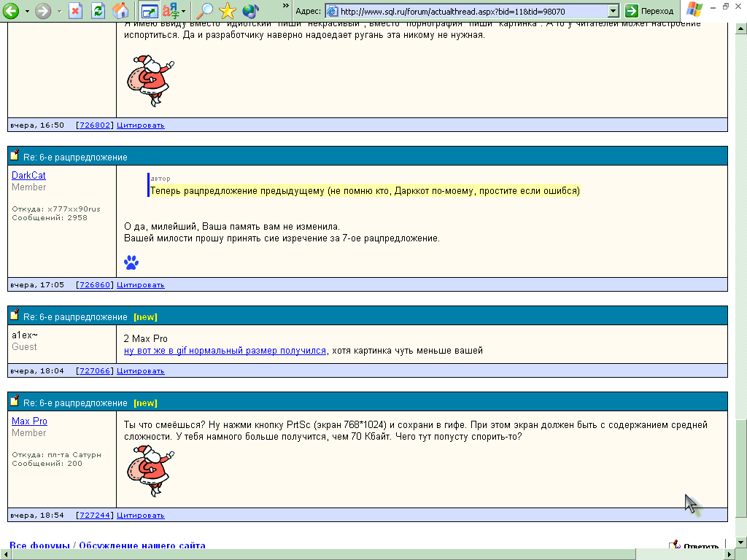Open the Back button history dropdown arrow

pos(27,11)
